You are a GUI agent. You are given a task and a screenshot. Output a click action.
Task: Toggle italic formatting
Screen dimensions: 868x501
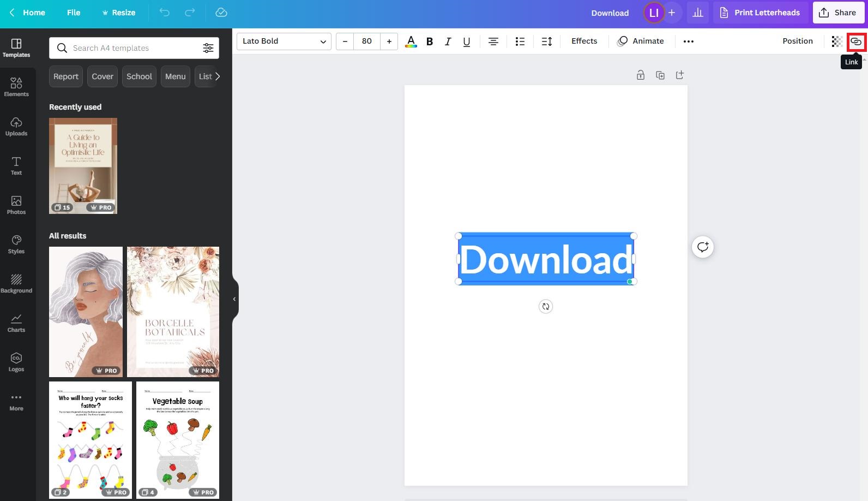448,41
